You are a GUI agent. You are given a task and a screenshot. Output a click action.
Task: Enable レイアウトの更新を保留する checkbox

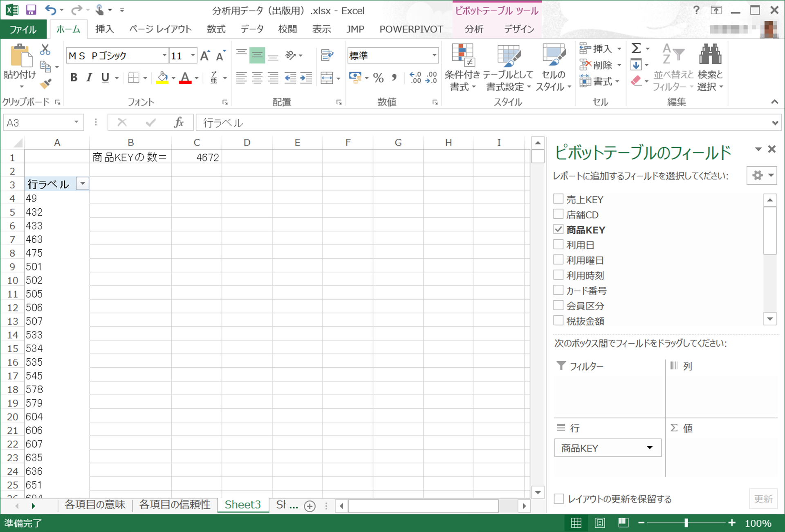(559, 498)
